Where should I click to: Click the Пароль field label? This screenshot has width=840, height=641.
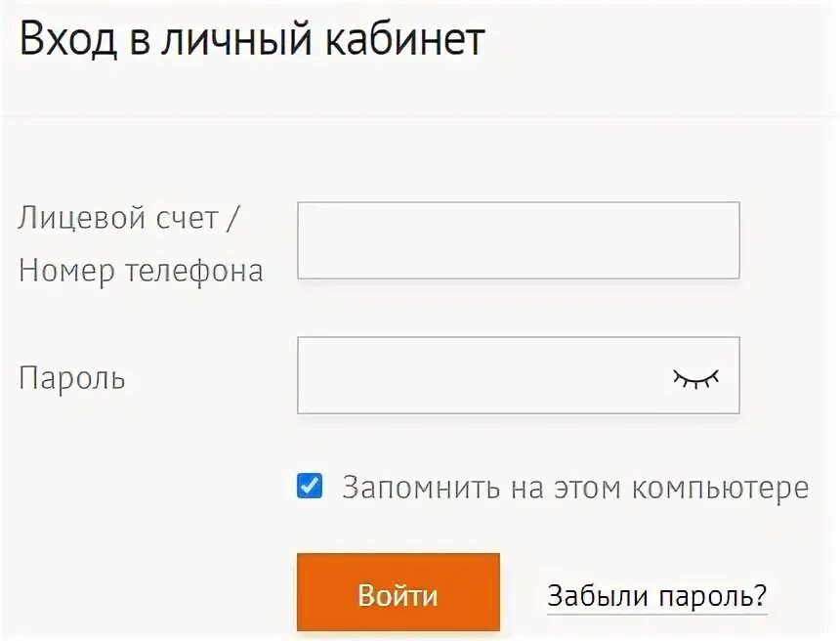(71, 378)
